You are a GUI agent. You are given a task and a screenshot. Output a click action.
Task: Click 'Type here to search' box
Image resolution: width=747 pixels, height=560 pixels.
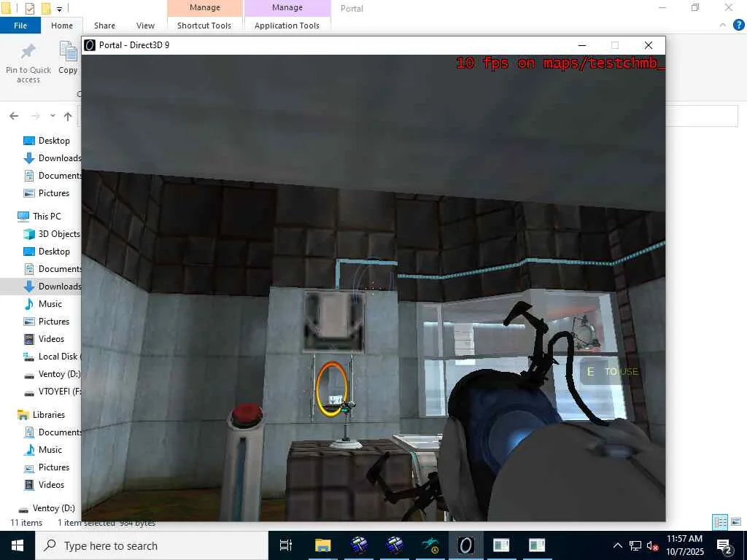pyautogui.click(x=152, y=545)
